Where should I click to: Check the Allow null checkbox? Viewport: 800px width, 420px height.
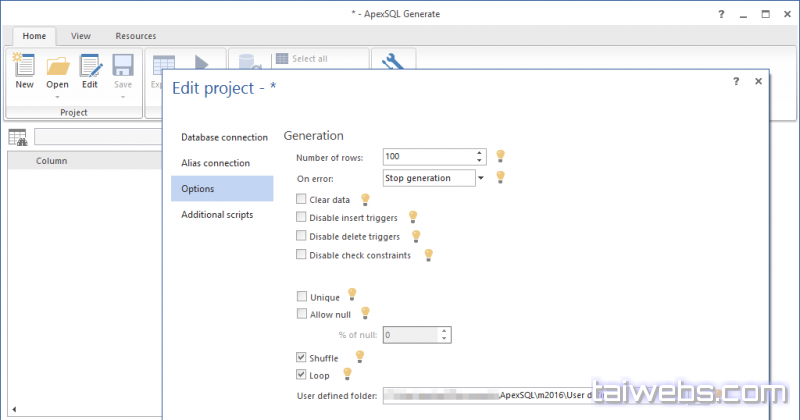tap(302, 314)
